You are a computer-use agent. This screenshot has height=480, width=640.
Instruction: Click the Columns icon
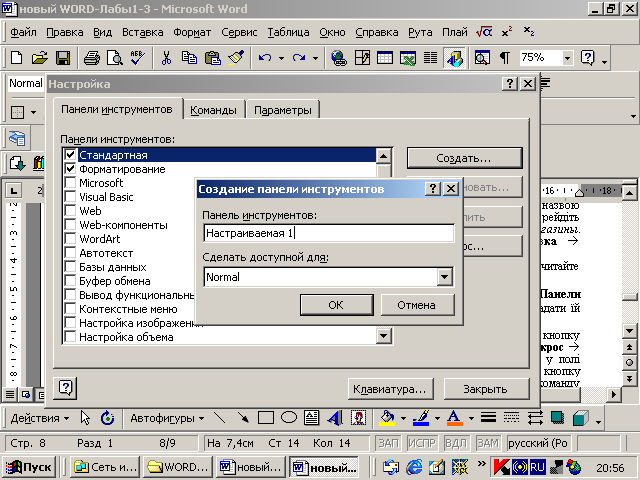point(430,58)
